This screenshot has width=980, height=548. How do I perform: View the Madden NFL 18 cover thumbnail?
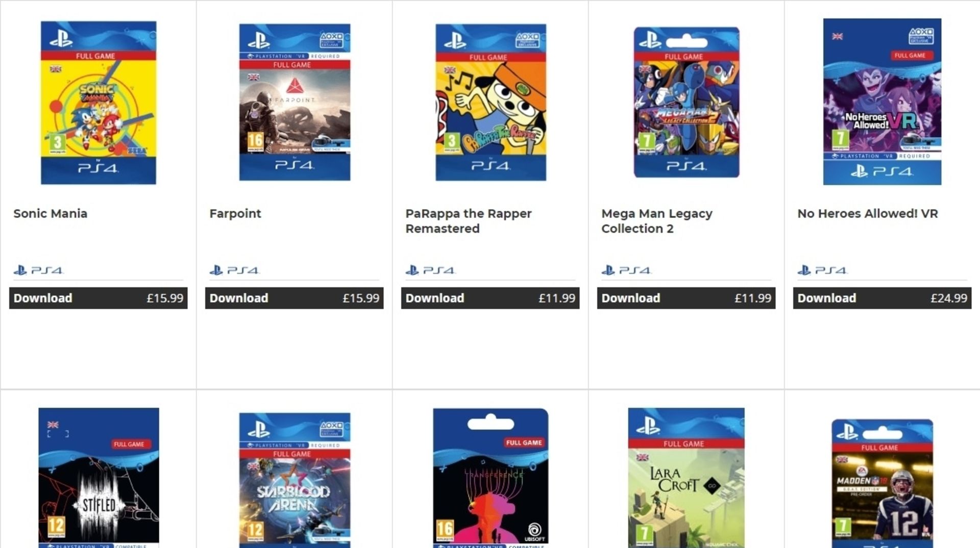pyautogui.click(x=882, y=483)
